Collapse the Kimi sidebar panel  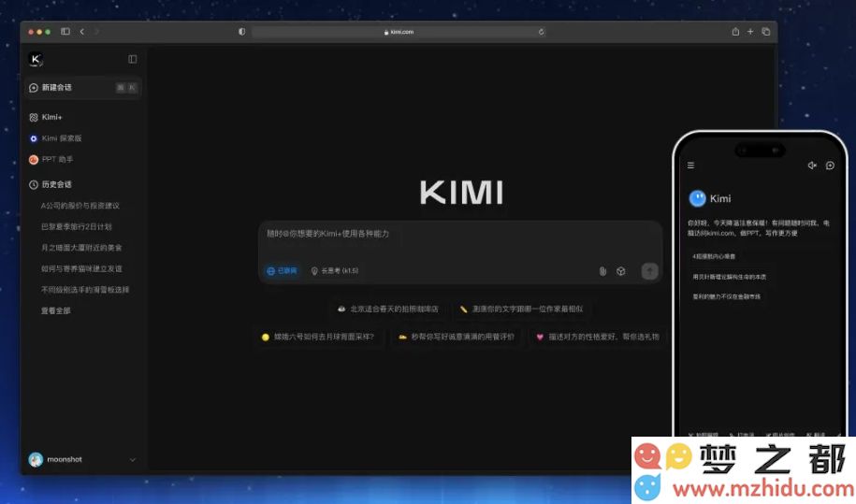[133, 59]
